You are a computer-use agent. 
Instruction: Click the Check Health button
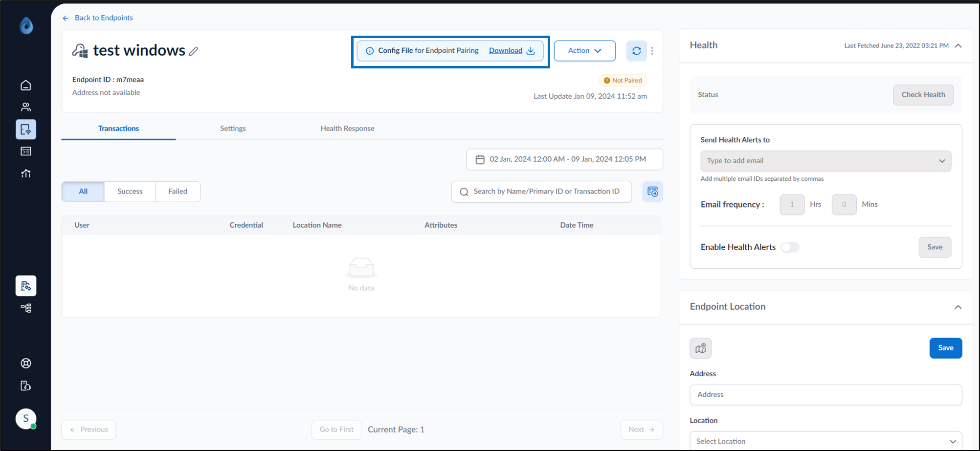[923, 95]
